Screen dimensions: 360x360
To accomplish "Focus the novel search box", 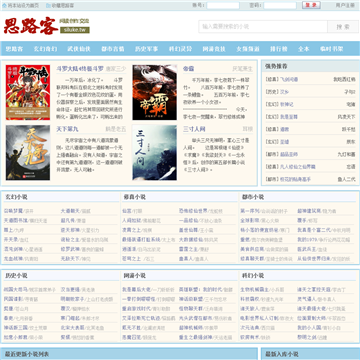I will coord(263,27).
